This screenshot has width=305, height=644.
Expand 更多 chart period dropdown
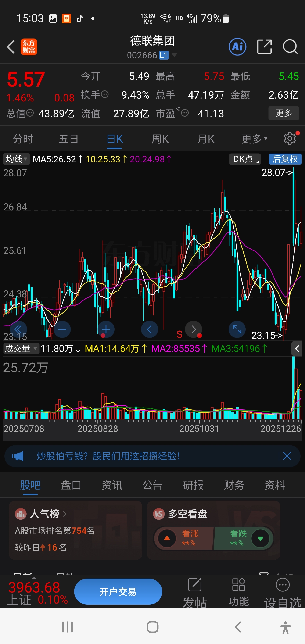(255, 139)
